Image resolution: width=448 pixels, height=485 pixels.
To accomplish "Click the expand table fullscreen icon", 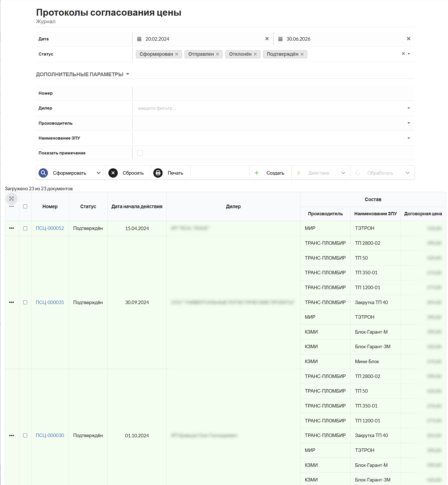I will pyautogui.click(x=12, y=199).
